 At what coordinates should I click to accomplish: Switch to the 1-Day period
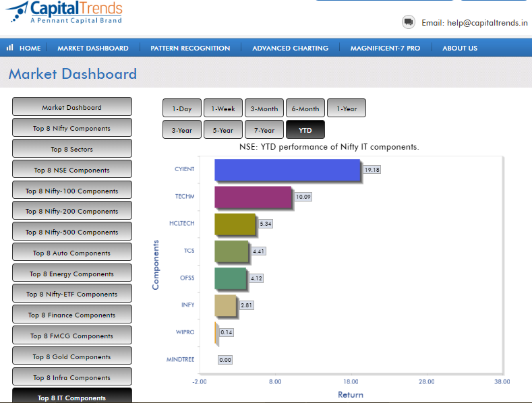[182, 108]
